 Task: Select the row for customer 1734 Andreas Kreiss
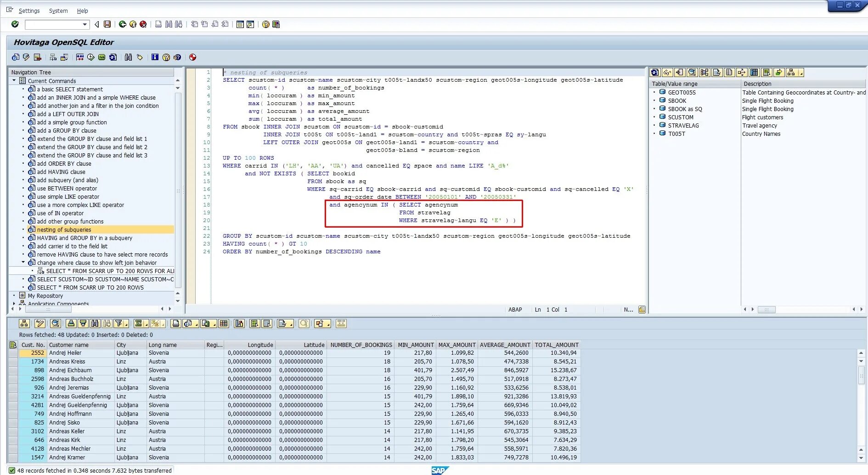13,362
